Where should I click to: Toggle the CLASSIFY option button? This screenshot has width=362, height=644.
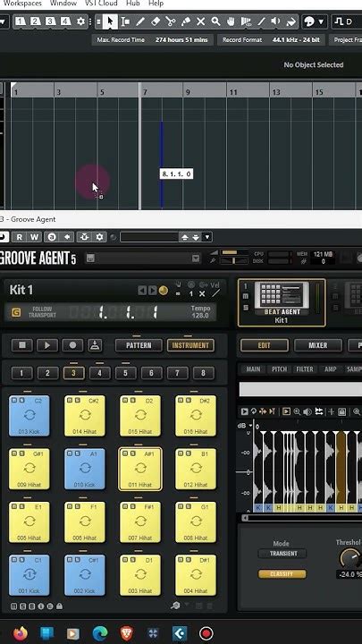tap(282, 573)
